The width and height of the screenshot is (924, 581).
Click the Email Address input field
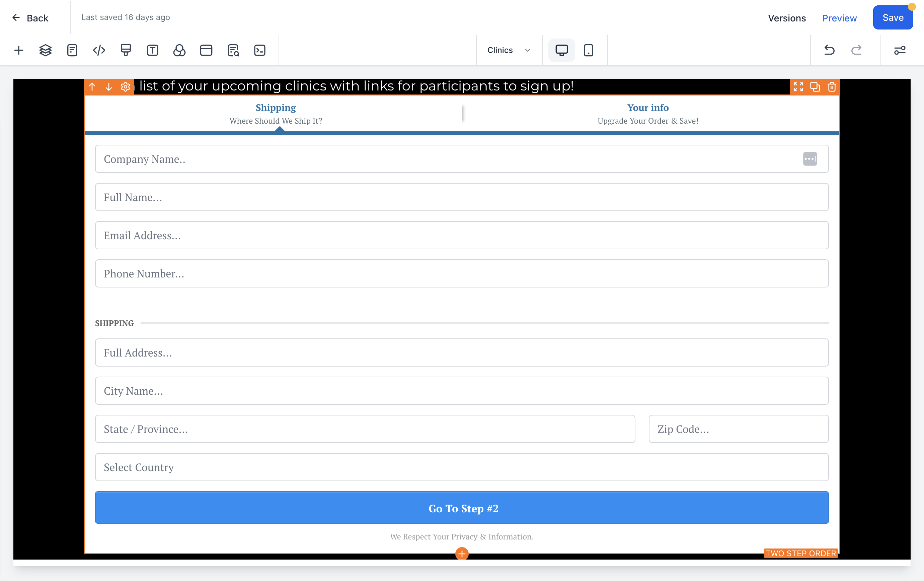[x=462, y=236]
